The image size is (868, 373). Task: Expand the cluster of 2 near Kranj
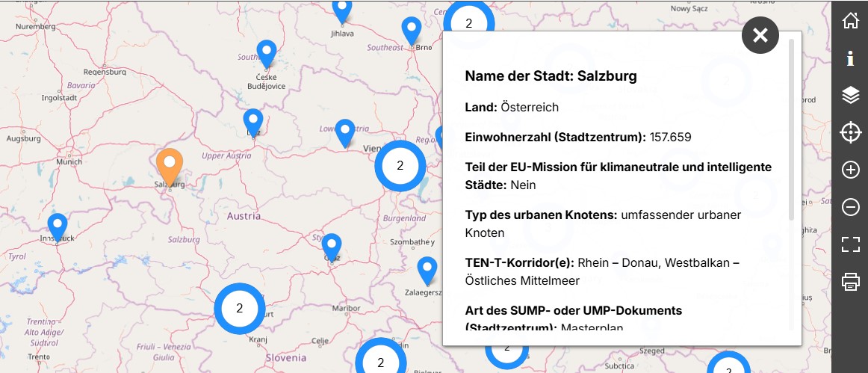pyautogui.click(x=240, y=308)
